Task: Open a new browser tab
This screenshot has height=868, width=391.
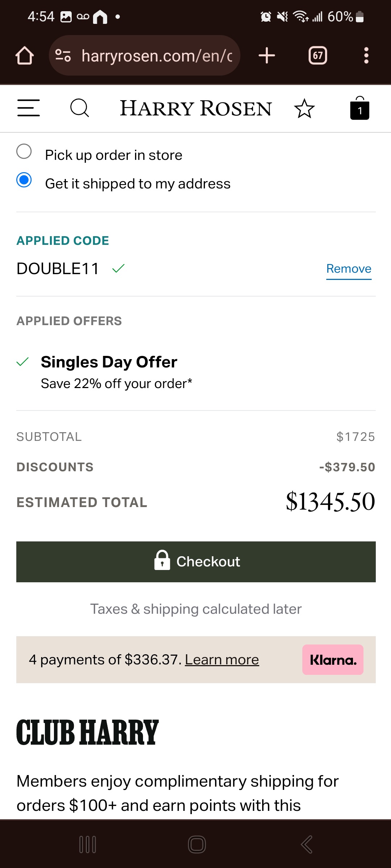Action: [x=267, y=56]
